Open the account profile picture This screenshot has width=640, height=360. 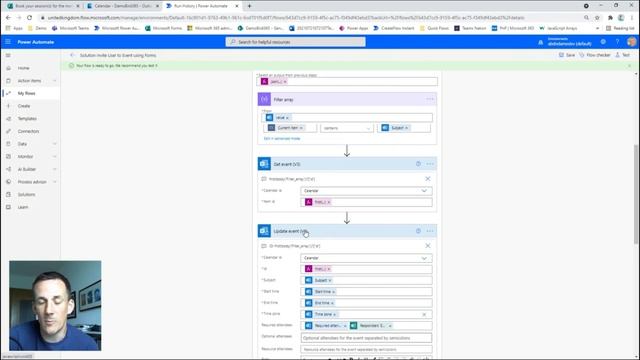pyautogui.click(x=631, y=42)
